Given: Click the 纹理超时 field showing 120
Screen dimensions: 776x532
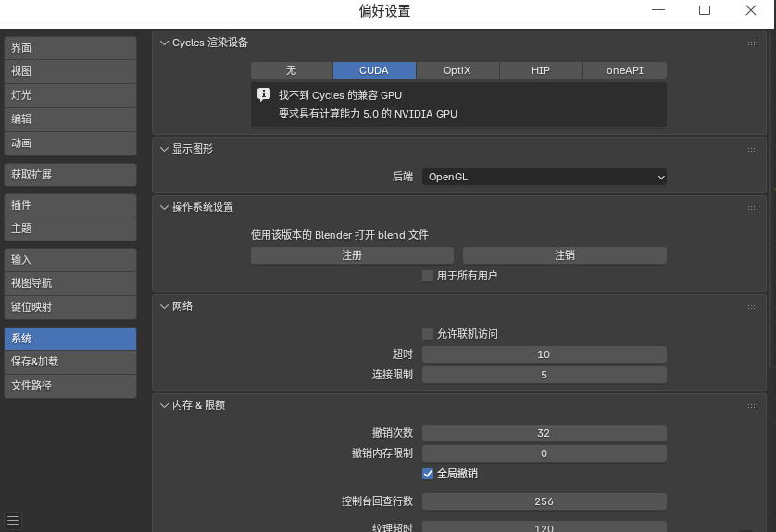Looking at the screenshot, I should pyautogui.click(x=544, y=526).
